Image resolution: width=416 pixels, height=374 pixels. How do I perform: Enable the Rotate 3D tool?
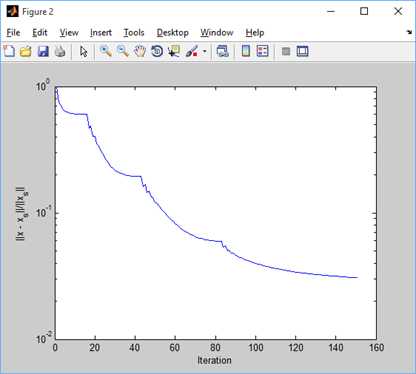pyautogui.click(x=157, y=51)
